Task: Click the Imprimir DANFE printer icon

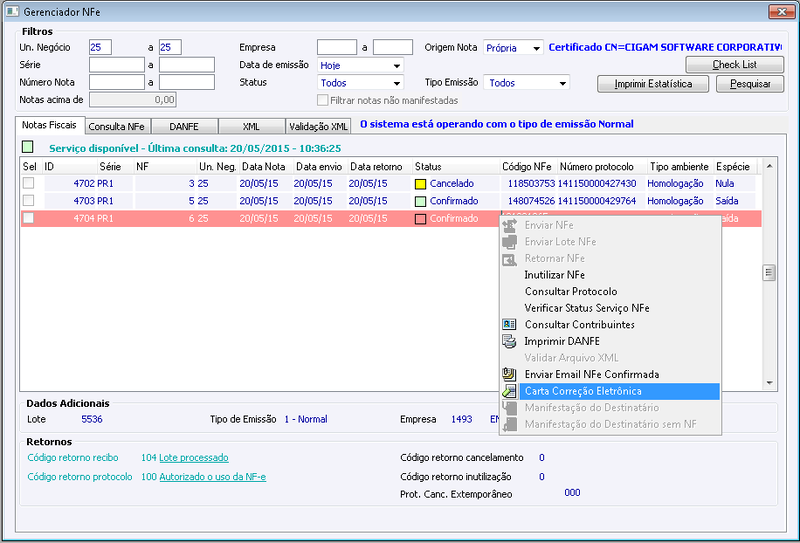Action: (509, 341)
